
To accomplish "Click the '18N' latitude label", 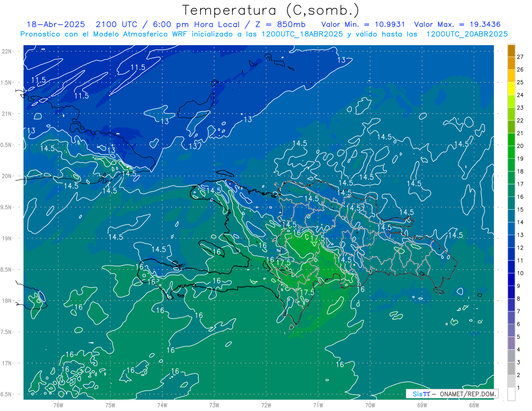I will click(x=8, y=301).
